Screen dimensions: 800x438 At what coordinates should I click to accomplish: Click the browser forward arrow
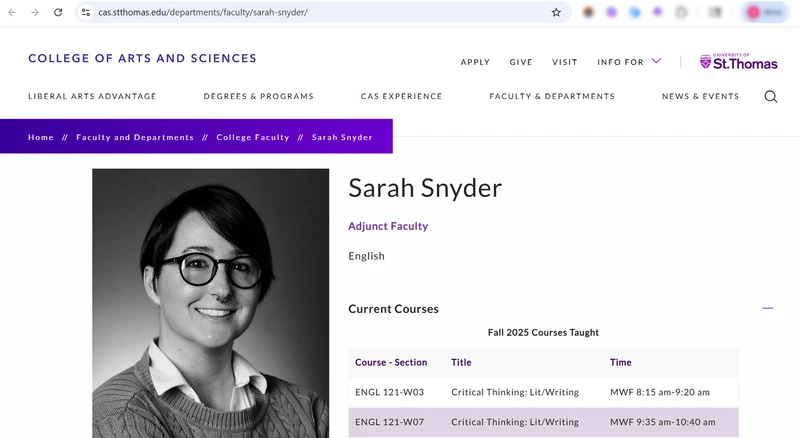coord(35,12)
